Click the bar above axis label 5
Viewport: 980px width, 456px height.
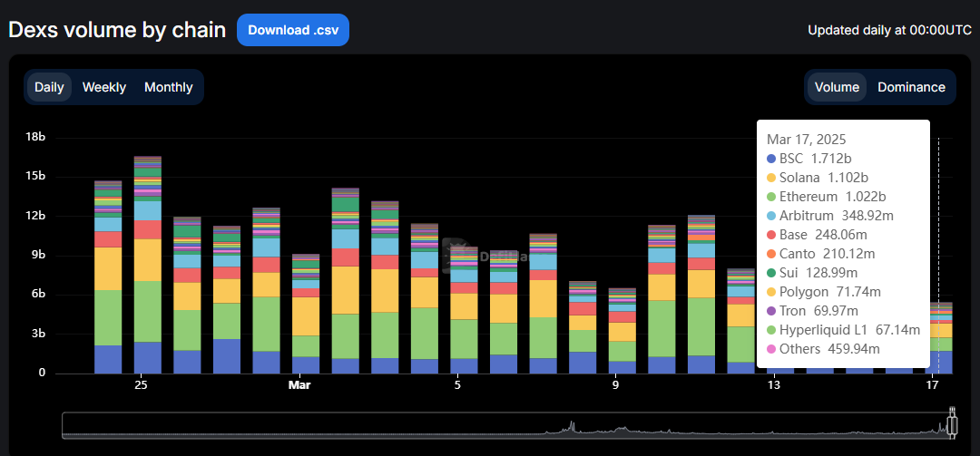click(464, 310)
